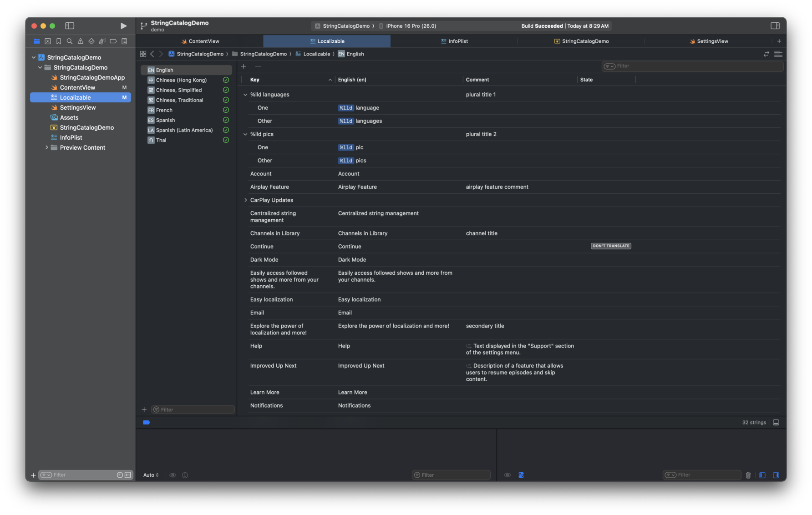This screenshot has width=812, height=515.
Task: Switch to the StringCatalogDemo tab
Action: tap(581, 41)
